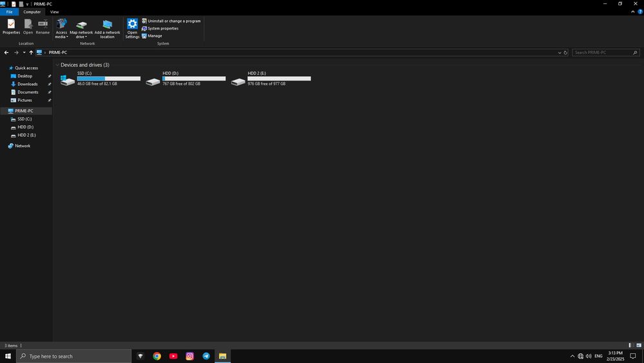Collapse the ribbon with the chevron
The height and width of the screenshot is (363, 644).
(x=632, y=12)
